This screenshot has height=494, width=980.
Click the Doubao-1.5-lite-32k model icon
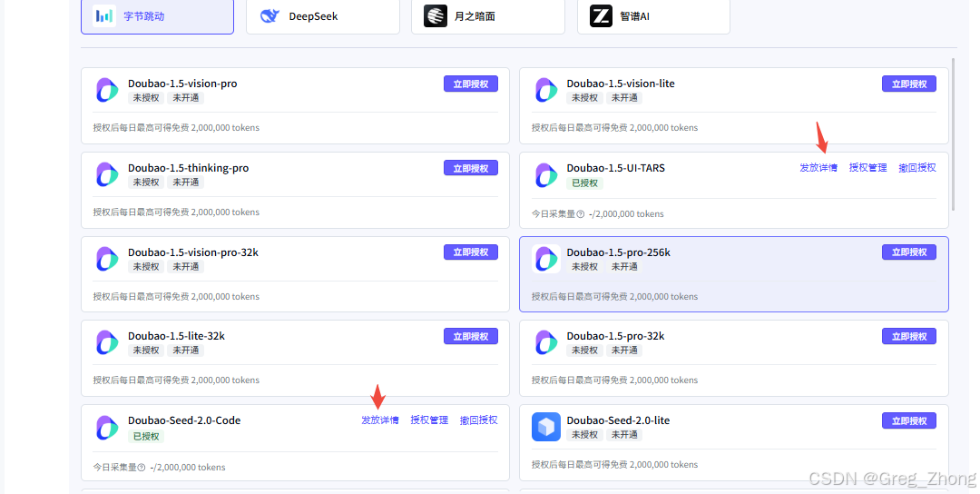tap(107, 342)
